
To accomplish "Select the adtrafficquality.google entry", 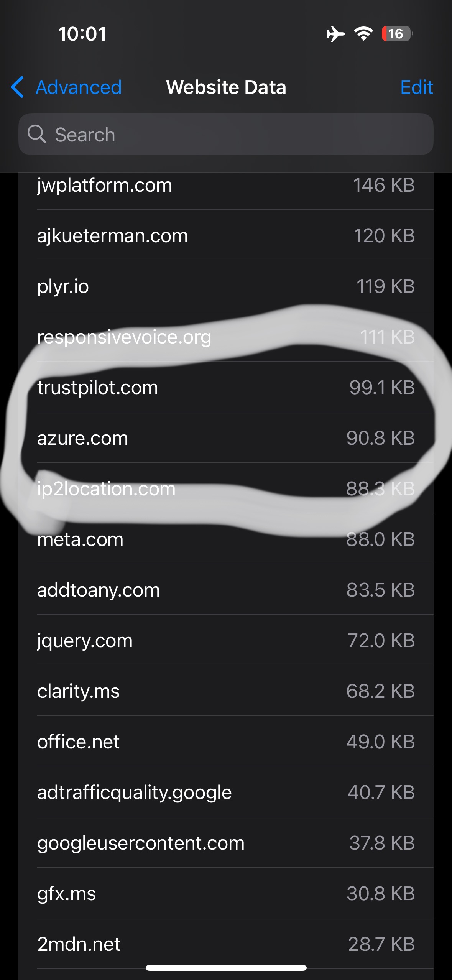I will pyautogui.click(x=226, y=792).
